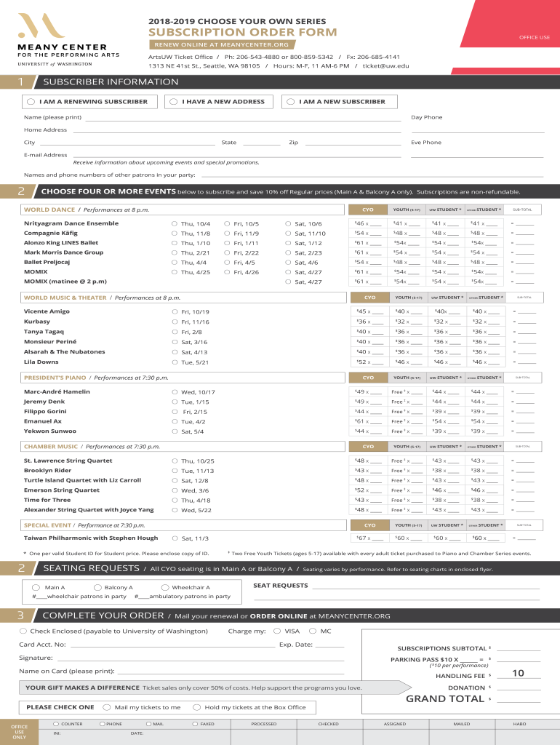
Task: Select the I Am a Renewing Subscriber option
Action: pyautogui.click(x=31, y=102)
